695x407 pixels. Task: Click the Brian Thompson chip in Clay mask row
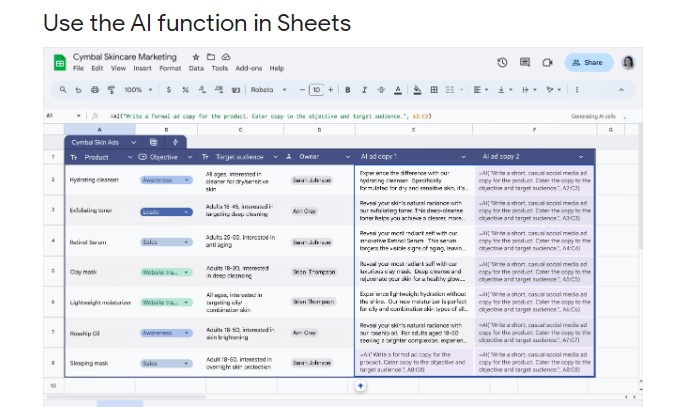(314, 272)
